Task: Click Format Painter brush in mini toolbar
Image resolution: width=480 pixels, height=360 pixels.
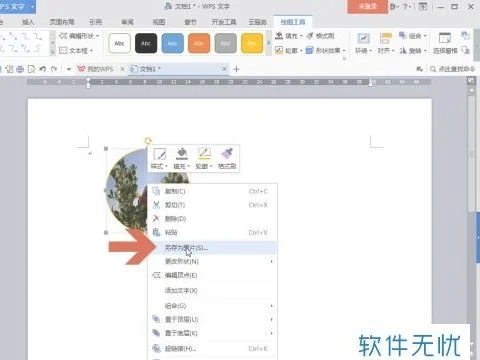Action: click(x=227, y=154)
